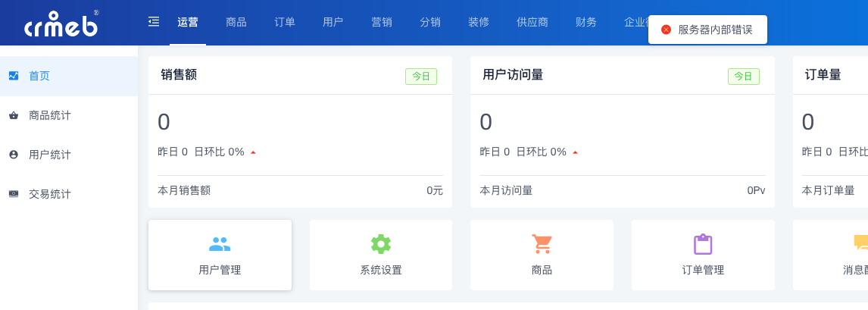Select the 交易统计 money icon
The height and width of the screenshot is (310, 868).
point(14,194)
